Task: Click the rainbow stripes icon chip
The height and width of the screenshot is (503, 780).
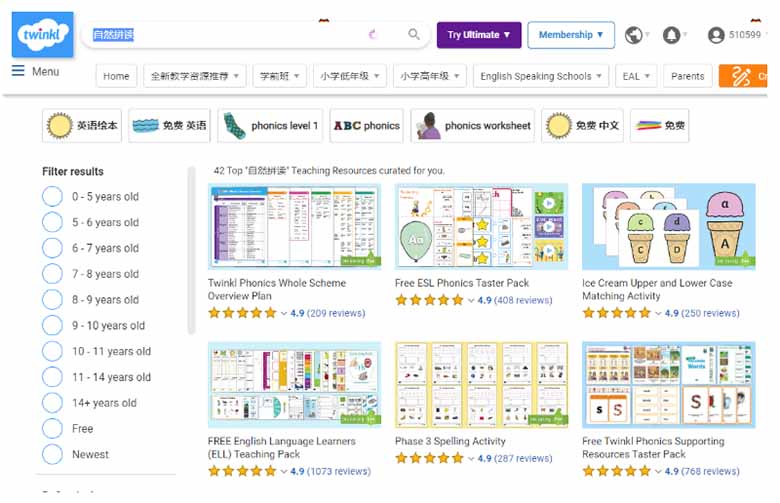Action: tap(649, 125)
